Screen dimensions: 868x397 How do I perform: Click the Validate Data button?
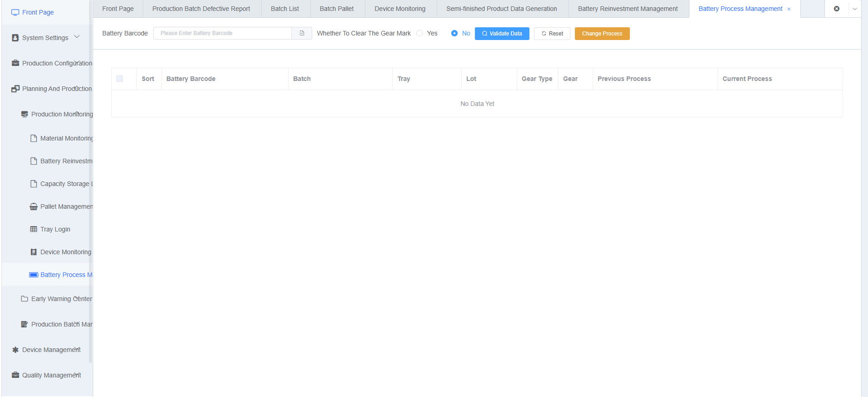502,34
